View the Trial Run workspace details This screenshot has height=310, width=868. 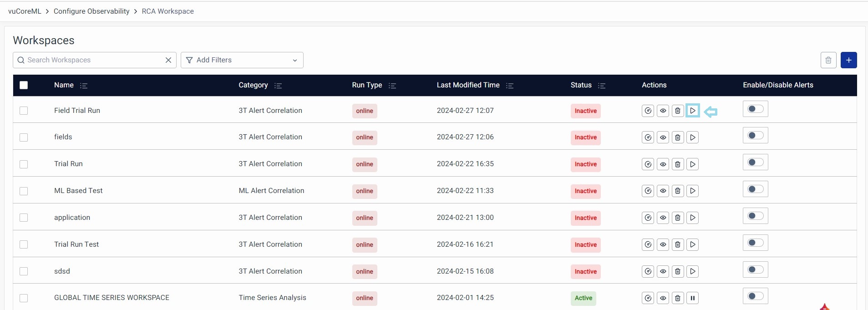[x=663, y=164]
